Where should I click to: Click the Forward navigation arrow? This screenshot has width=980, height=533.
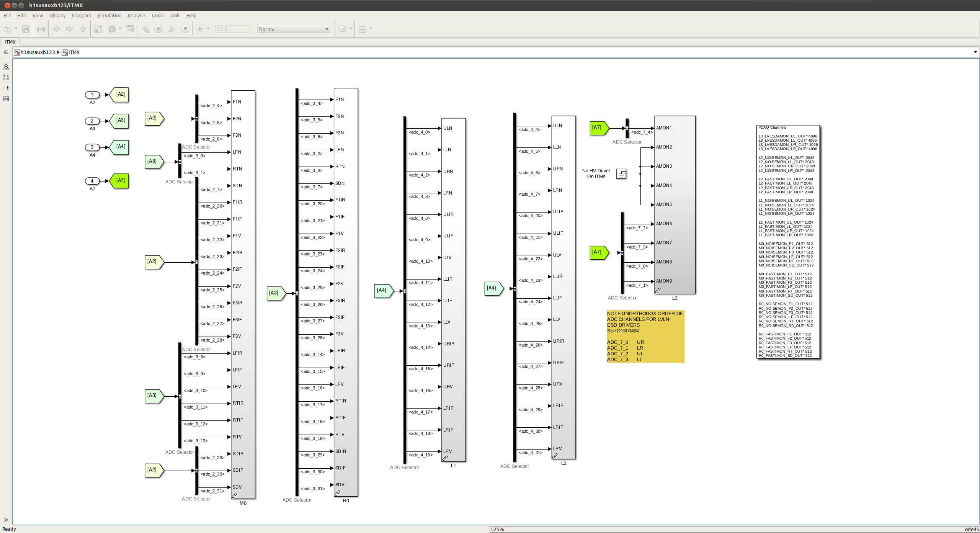point(69,29)
